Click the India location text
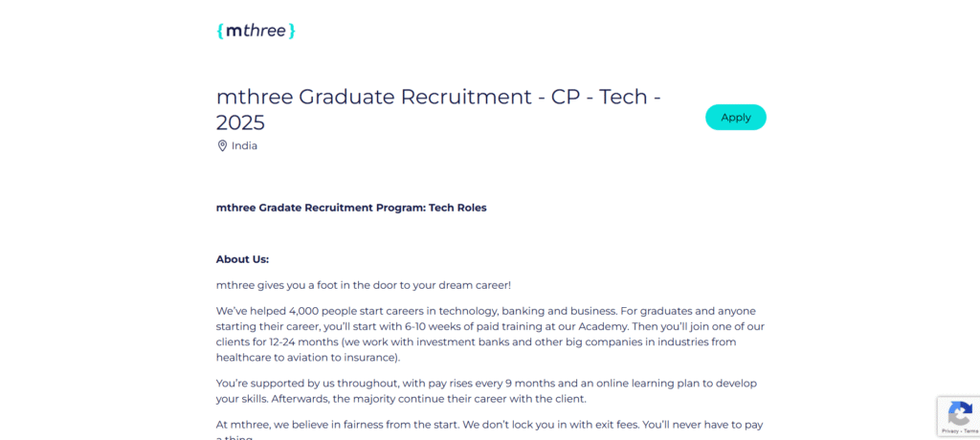 (x=244, y=146)
